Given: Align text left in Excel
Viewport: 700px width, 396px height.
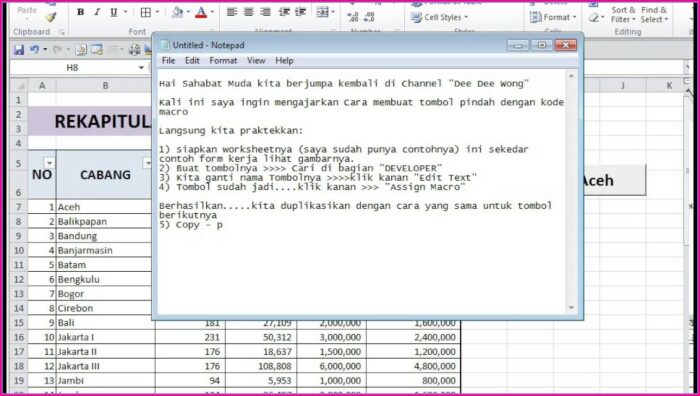Looking at the screenshot, I should [x=232, y=13].
